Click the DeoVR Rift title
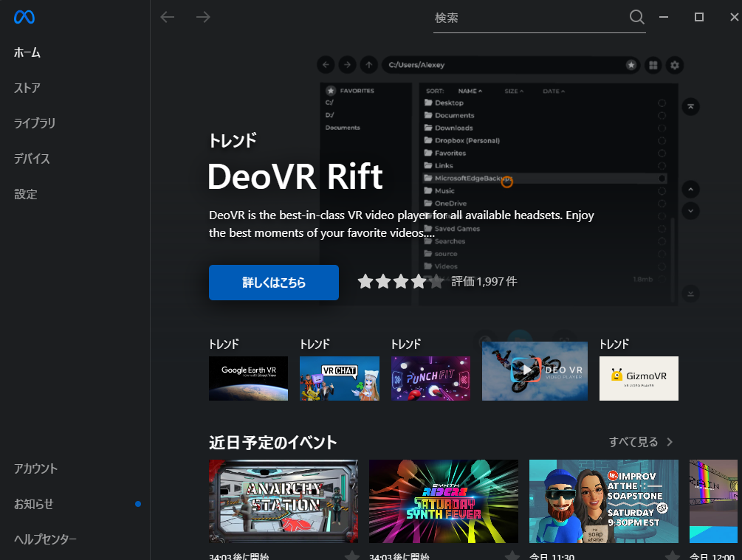 click(295, 177)
